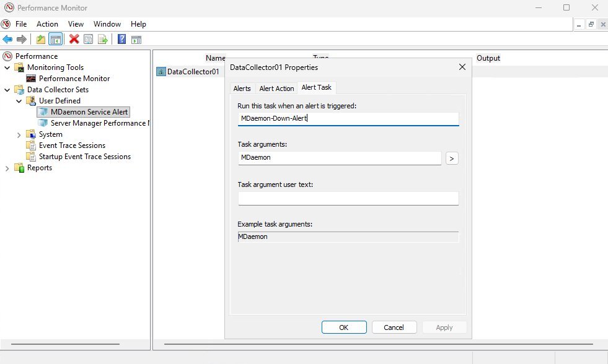This screenshot has width=608, height=364.
Task: Click the DataCollector01 list item icon
Action: point(161,72)
